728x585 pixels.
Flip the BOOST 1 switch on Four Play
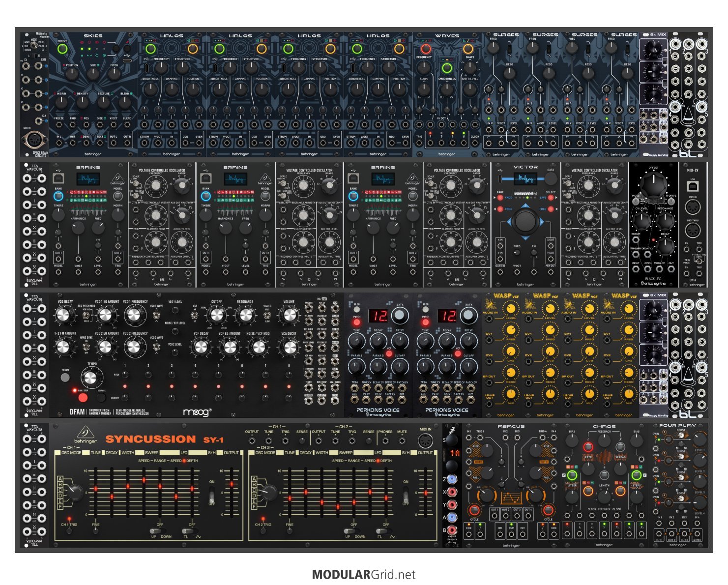click(681, 437)
